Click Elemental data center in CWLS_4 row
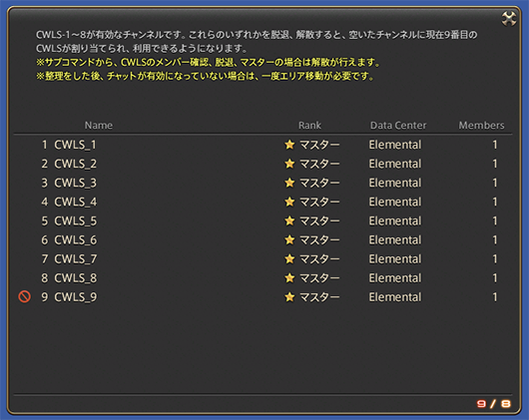The width and height of the screenshot is (529, 420). click(x=395, y=202)
